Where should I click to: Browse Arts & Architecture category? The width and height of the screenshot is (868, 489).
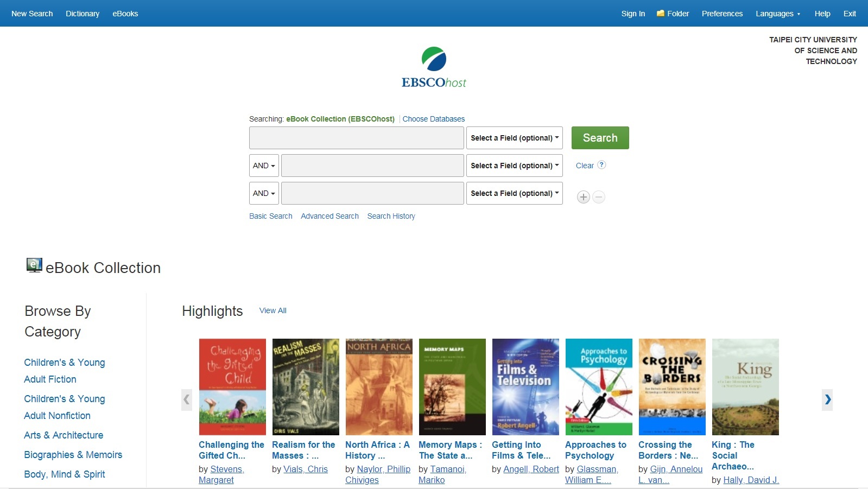(x=64, y=435)
